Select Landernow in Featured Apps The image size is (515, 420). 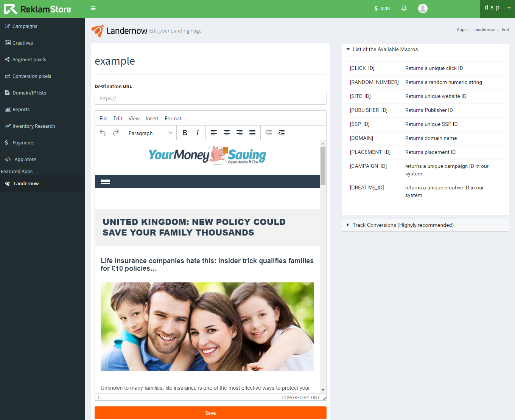26,183
